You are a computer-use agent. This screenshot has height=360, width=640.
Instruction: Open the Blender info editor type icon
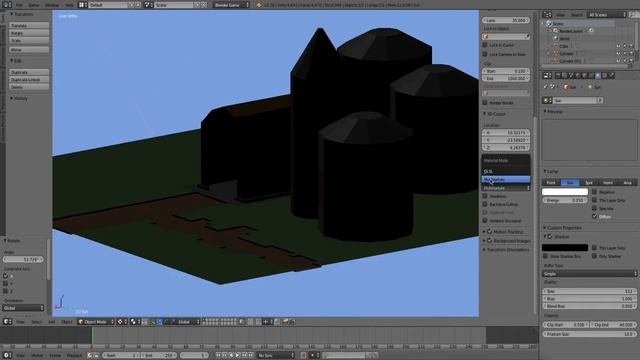[x=7, y=5]
